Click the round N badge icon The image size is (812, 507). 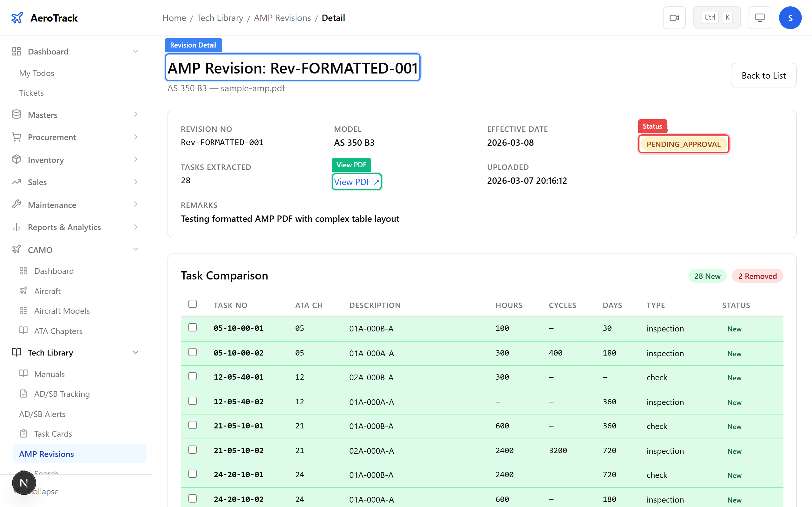coord(24,483)
